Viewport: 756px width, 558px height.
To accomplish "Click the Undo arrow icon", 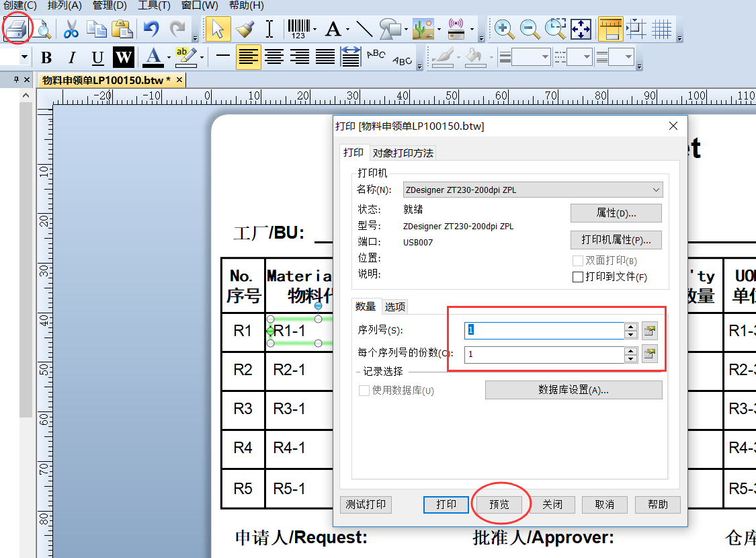I will (151, 29).
